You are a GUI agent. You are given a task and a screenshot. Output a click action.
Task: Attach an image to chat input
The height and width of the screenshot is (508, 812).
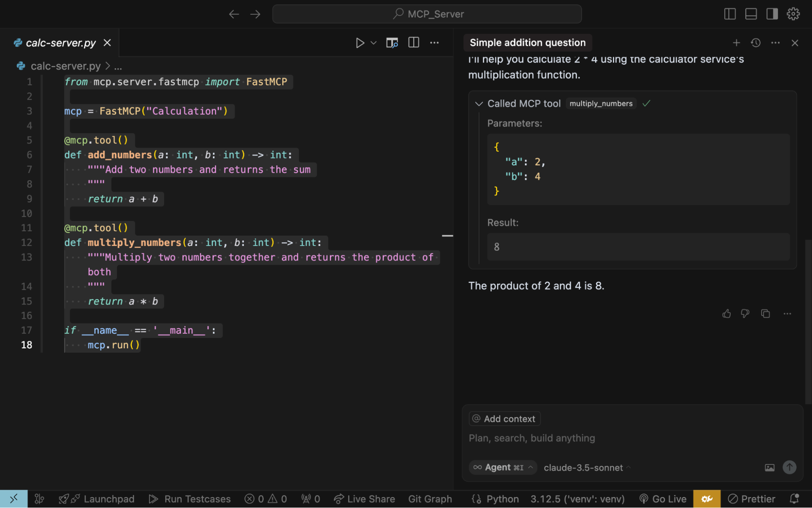pyautogui.click(x=769, y=467)
